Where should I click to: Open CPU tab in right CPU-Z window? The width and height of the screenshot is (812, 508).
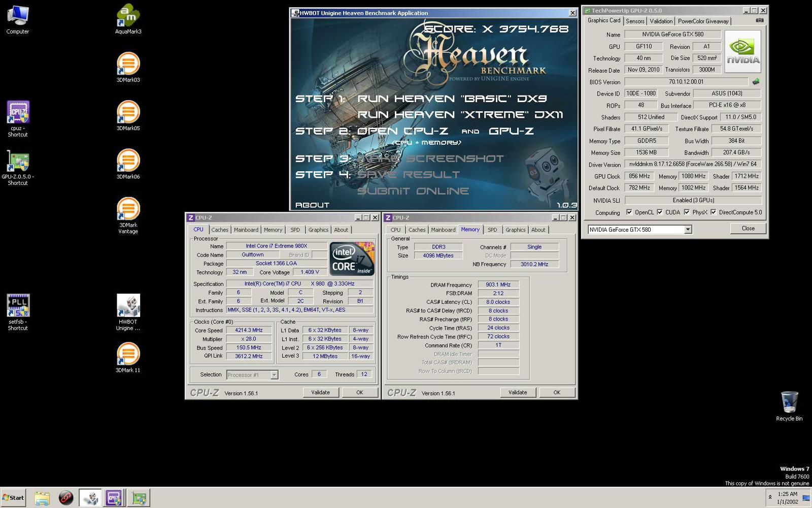(x=395, y=230)
